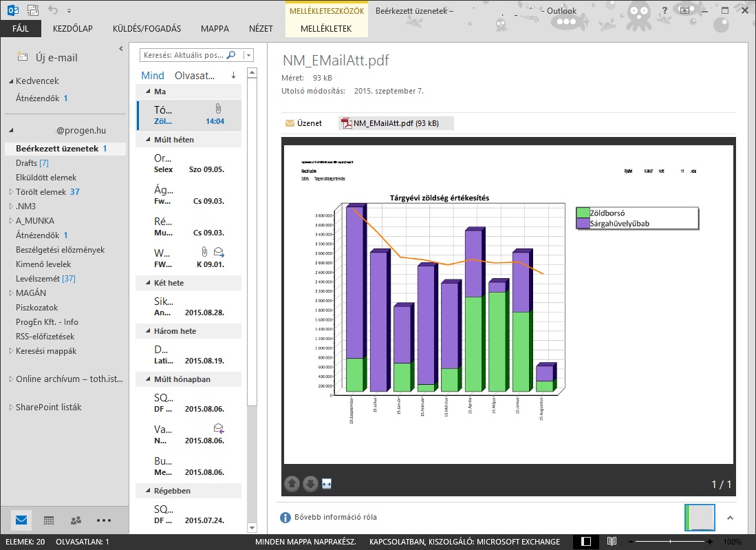756x550 pixels.
Task: Switch back to Üzenet message view
Action: (x=303, y=123)
